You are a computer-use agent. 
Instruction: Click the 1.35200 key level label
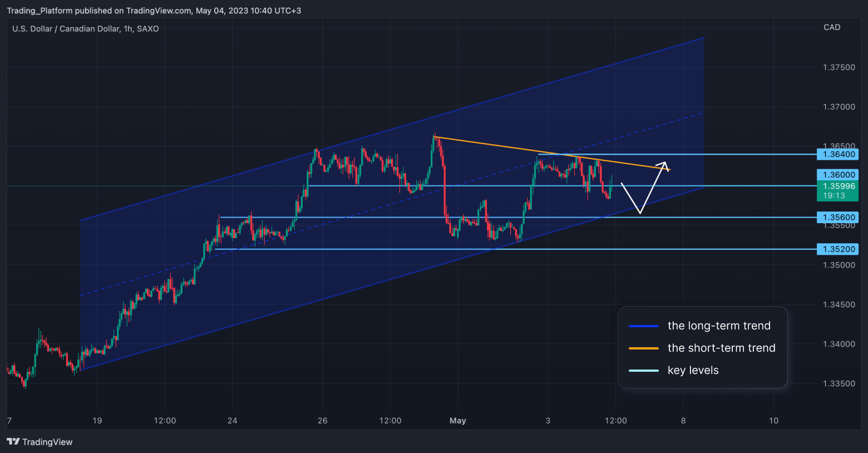click(x=837, y=249)
